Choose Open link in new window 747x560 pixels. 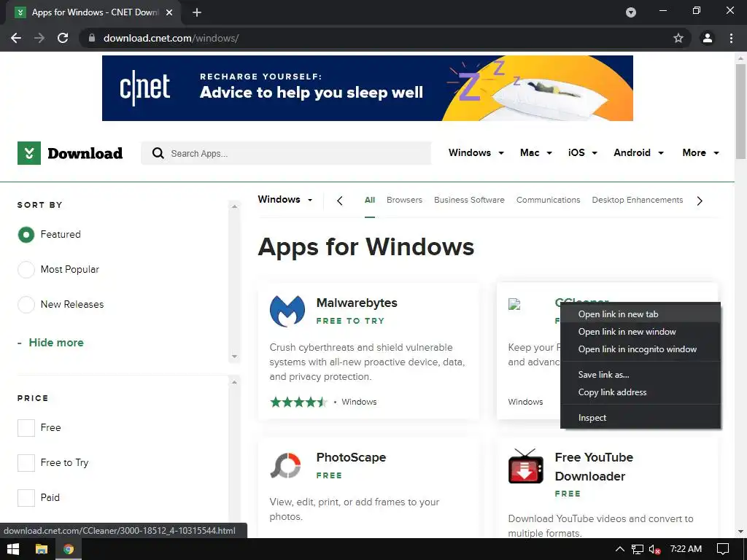[x=640, y=332]
